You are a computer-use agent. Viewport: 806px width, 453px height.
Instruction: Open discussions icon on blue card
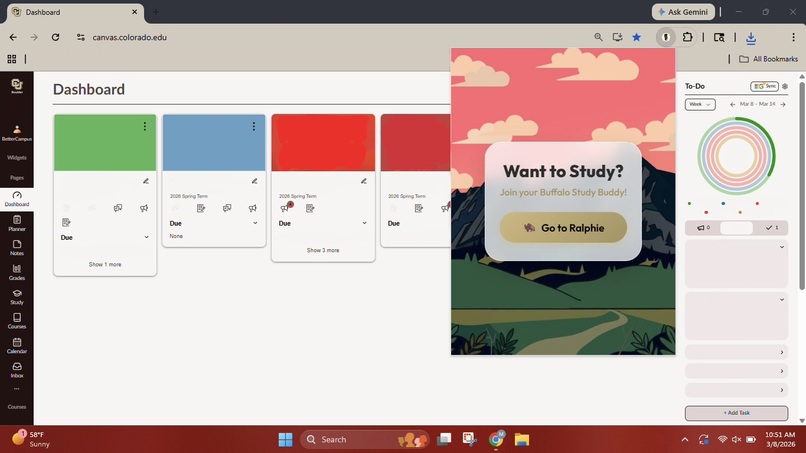(227, 208)
